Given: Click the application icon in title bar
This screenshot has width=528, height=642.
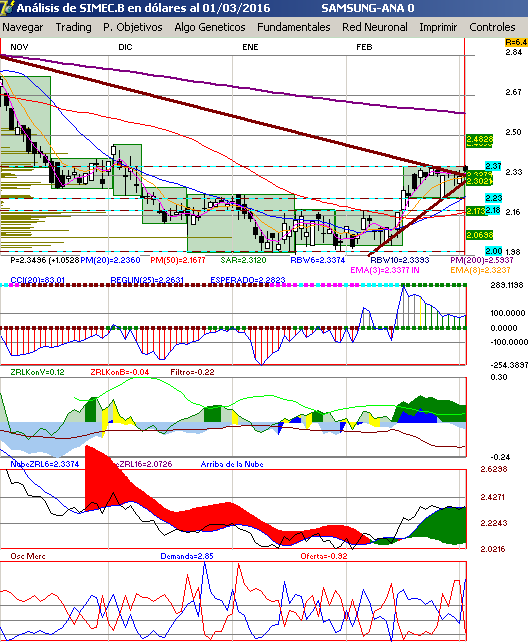Looking at the screenshot, I should pos(7,7).
